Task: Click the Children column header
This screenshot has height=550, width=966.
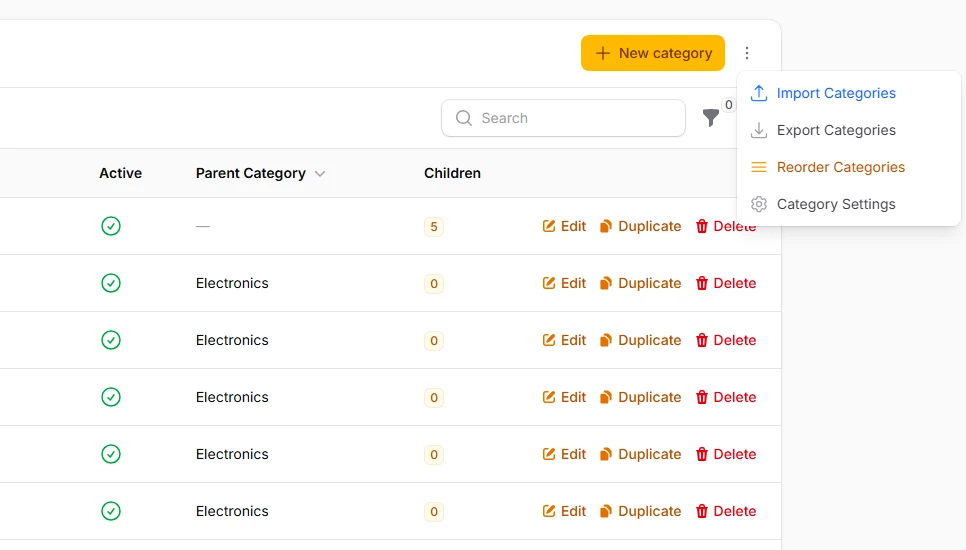Action: (x=452, y=173)
